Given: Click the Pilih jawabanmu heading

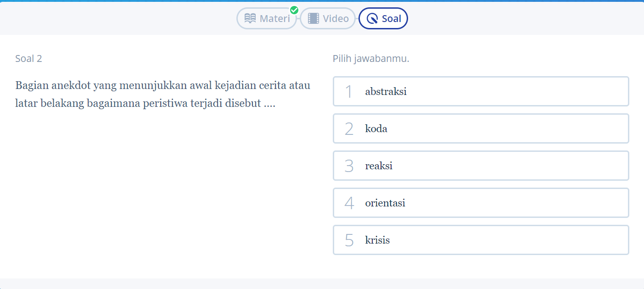Looking at the screenshot, I should tap(371, 59).
